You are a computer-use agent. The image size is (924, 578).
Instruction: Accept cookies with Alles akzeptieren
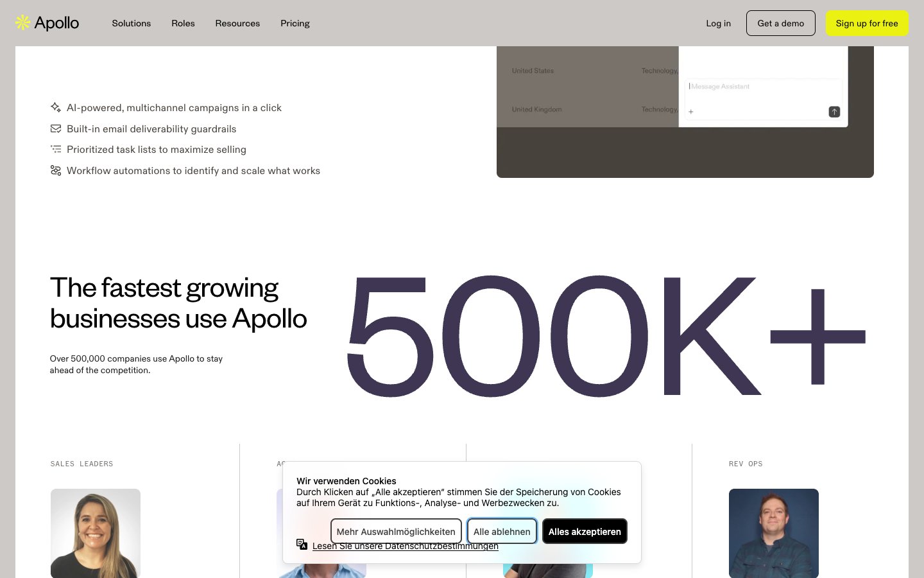coord(585,532)
